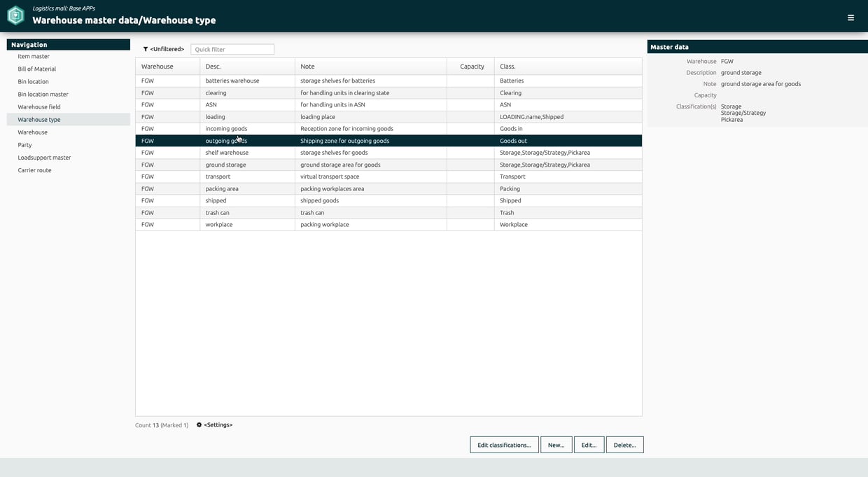This screenshot has width=868, height=477.
Task: Click the Edit... button
Action: click(x=589, y=445)
